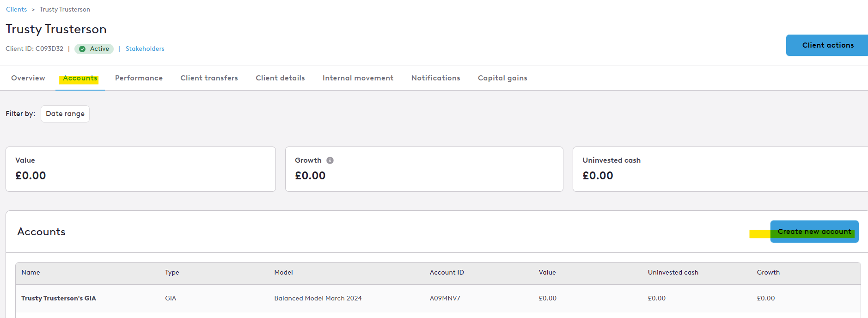Go to the Notifications tab
This screenshot has width=868, height=318.
click(x=435, y=78)
